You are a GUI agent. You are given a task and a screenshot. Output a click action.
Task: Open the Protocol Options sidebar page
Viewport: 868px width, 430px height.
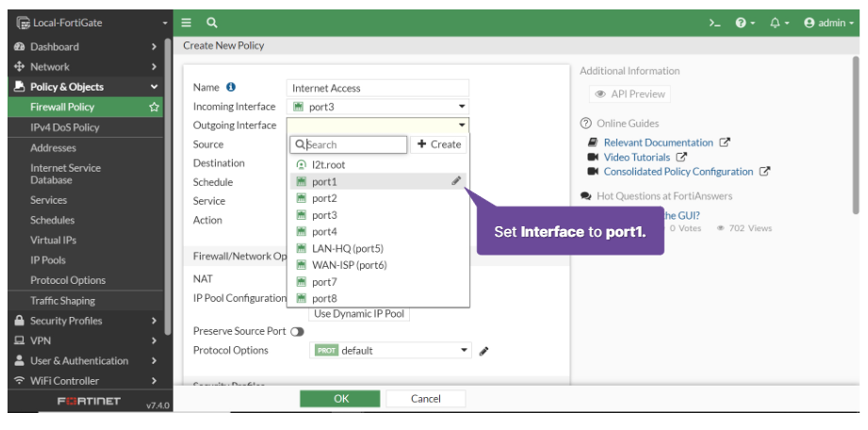(68, 280)
